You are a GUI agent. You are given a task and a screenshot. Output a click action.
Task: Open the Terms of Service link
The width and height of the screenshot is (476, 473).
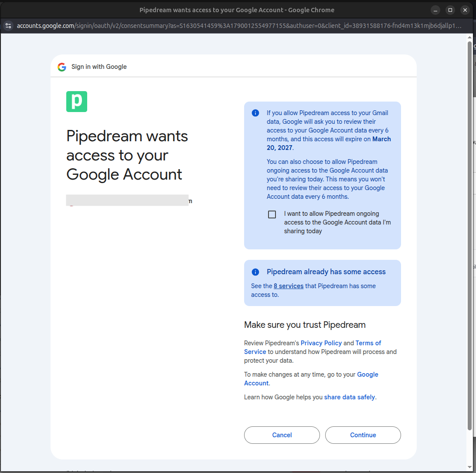pos(313,347)
